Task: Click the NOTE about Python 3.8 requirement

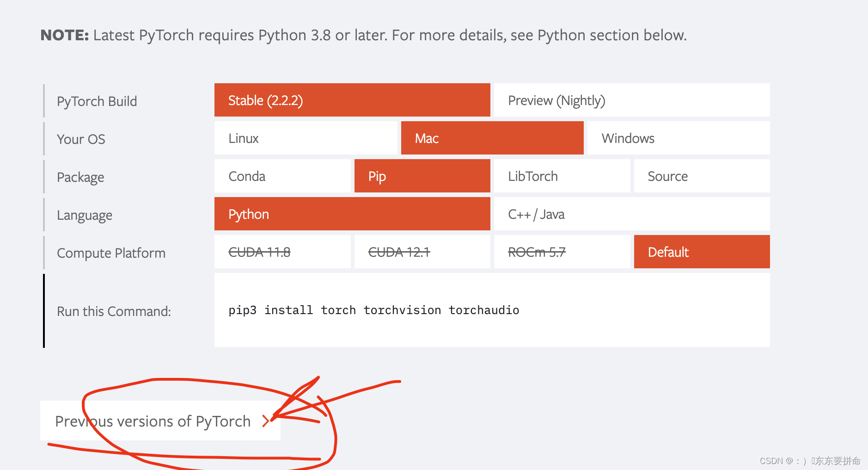Action: 363,35
